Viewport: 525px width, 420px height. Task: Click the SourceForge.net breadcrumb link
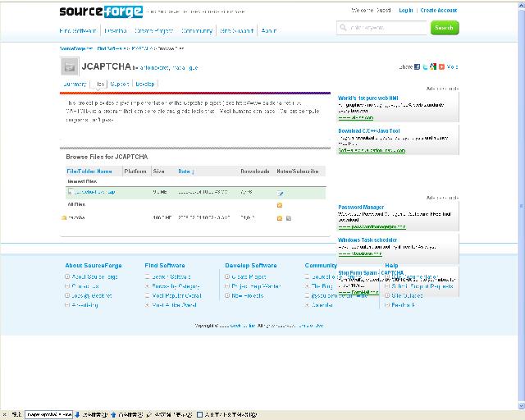coord(76,48)
